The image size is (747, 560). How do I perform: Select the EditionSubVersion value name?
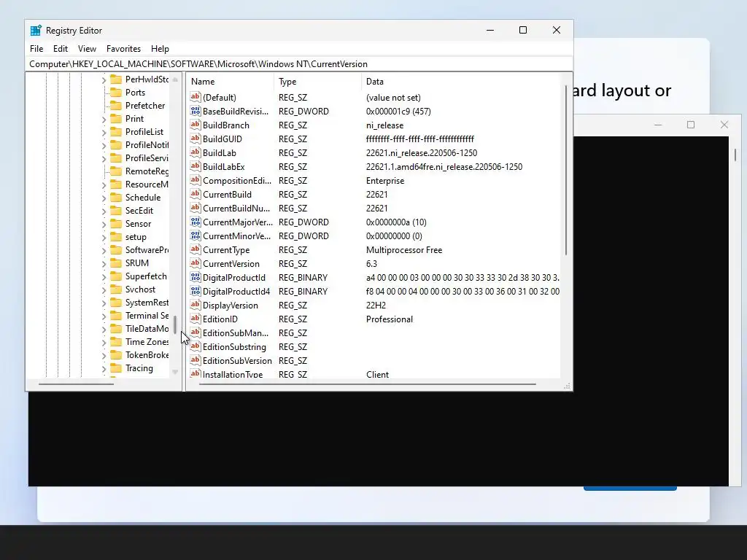point(237,360)
